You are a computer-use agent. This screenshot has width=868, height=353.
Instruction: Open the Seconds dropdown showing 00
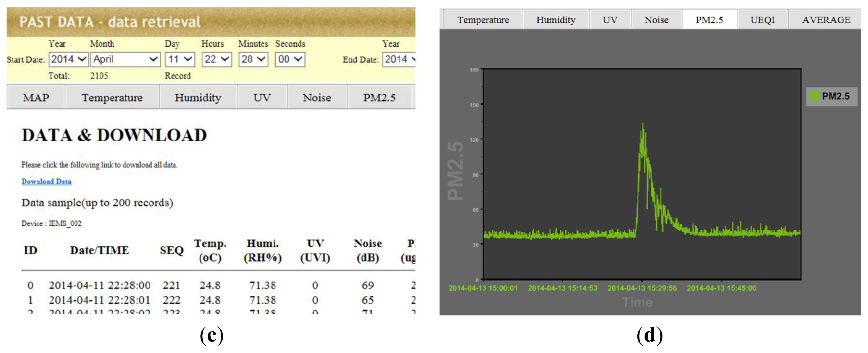(290, 59)
